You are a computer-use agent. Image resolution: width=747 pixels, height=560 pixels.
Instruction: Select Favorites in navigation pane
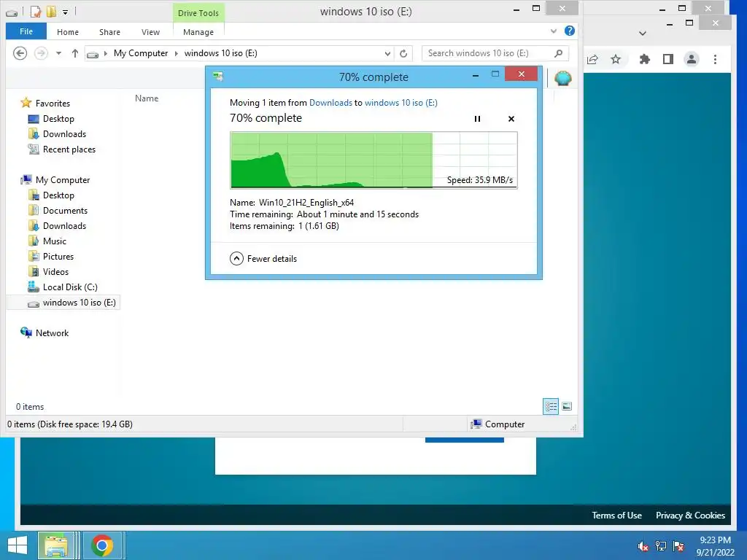click(46, 103)
